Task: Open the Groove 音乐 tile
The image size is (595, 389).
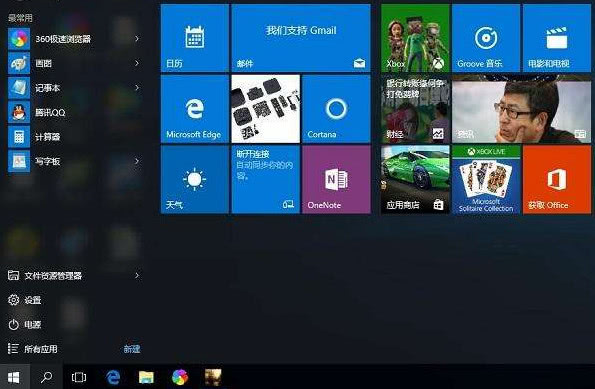Action: coord(486,38)
